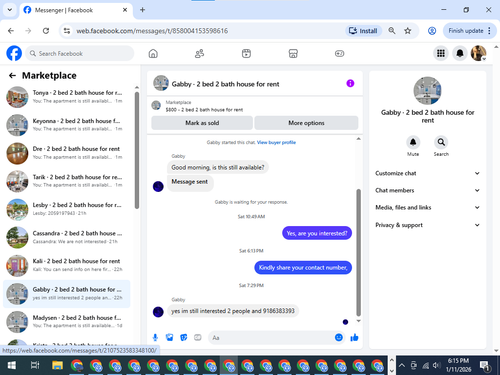Open Tonya's house for rent conversation
Viewport: 500px width, 375px height.
(x=67, y=97)
